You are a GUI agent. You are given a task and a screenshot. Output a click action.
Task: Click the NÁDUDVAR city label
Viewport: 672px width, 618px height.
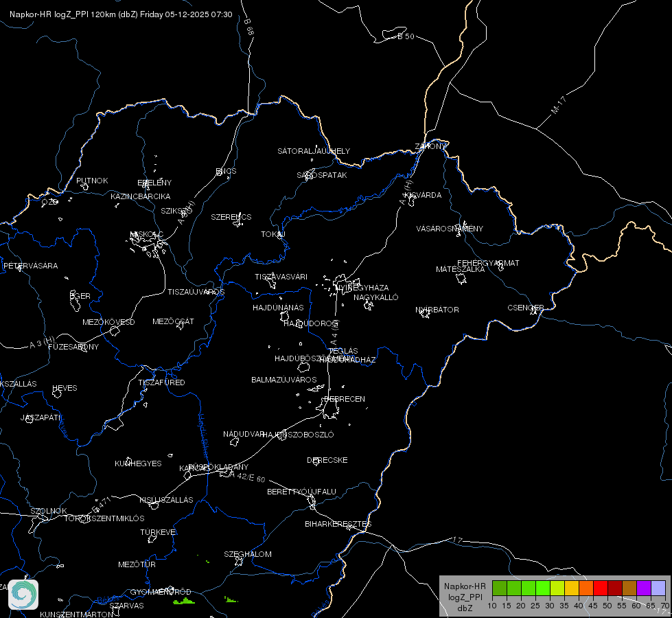(x=243, y=434)
